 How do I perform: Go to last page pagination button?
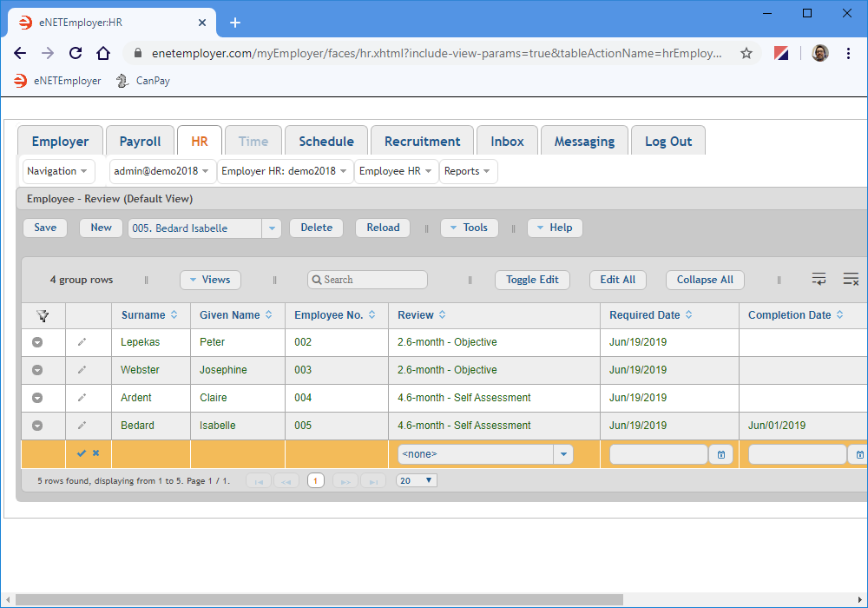click(373, 480)
